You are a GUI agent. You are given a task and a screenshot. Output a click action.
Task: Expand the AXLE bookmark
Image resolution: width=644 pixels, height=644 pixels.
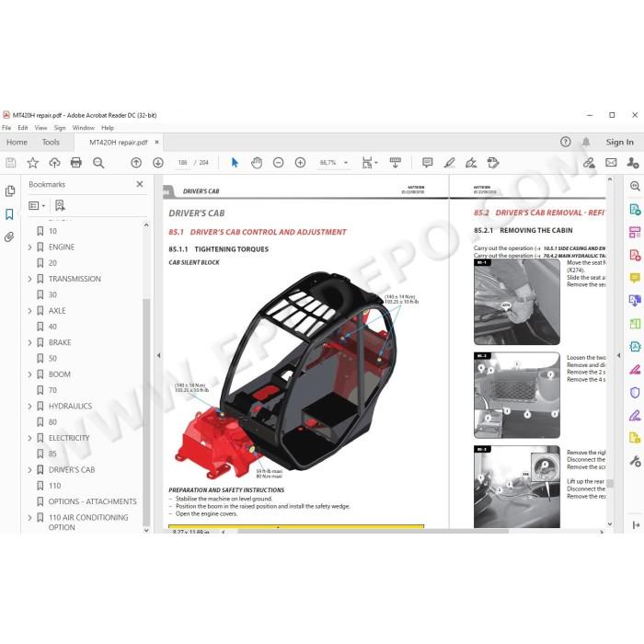(x=29, y=311)
